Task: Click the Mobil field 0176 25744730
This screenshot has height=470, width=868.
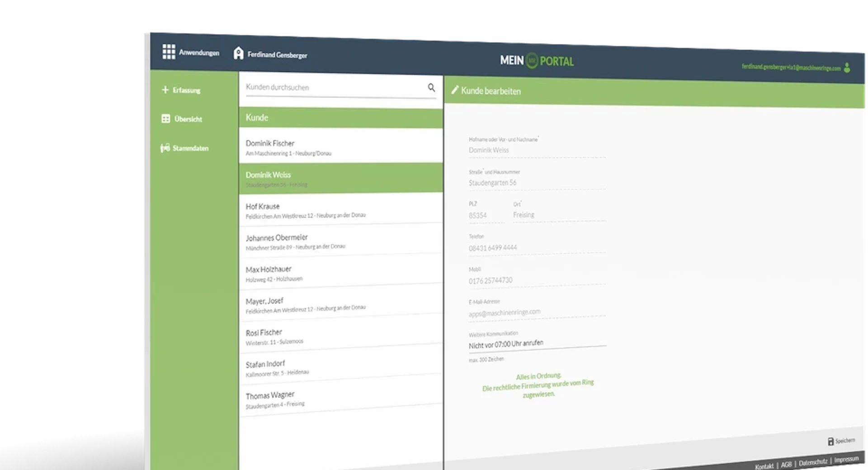Action: (537, 280)
